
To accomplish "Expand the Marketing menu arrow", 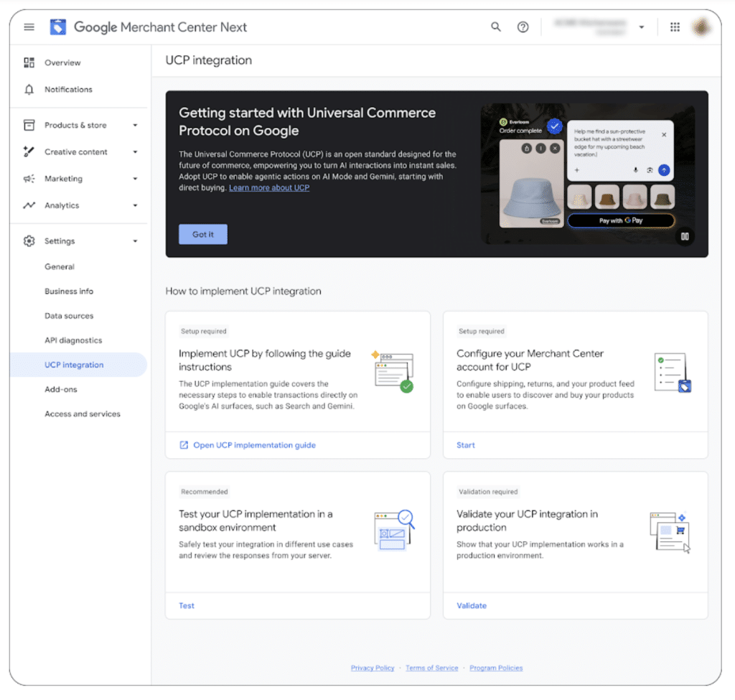I will click(135, 179).
